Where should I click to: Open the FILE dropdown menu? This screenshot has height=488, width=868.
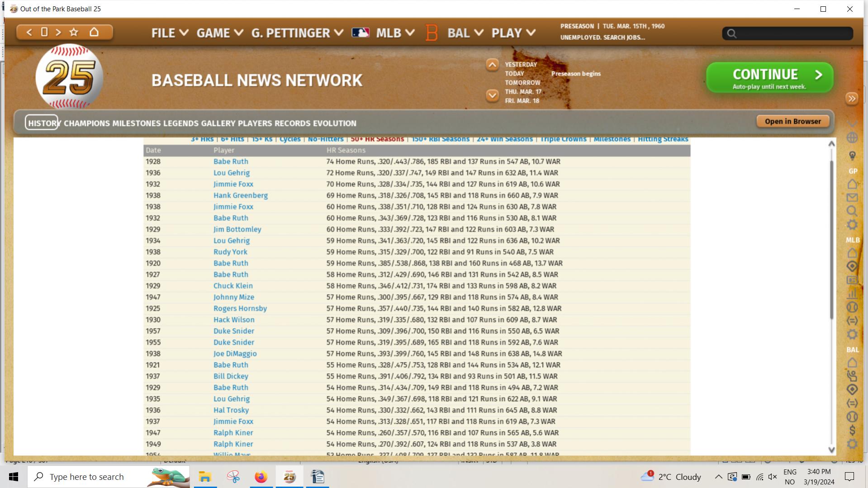click(x=170, y=33)
